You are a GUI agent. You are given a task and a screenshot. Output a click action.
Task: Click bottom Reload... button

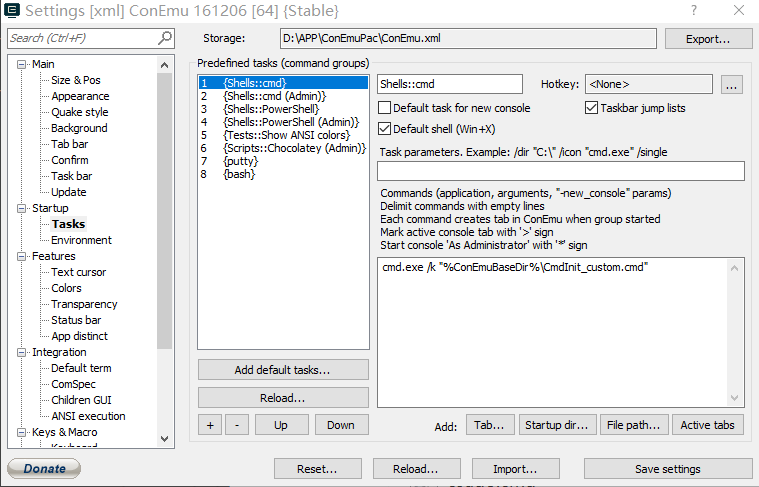click(416, 469)
